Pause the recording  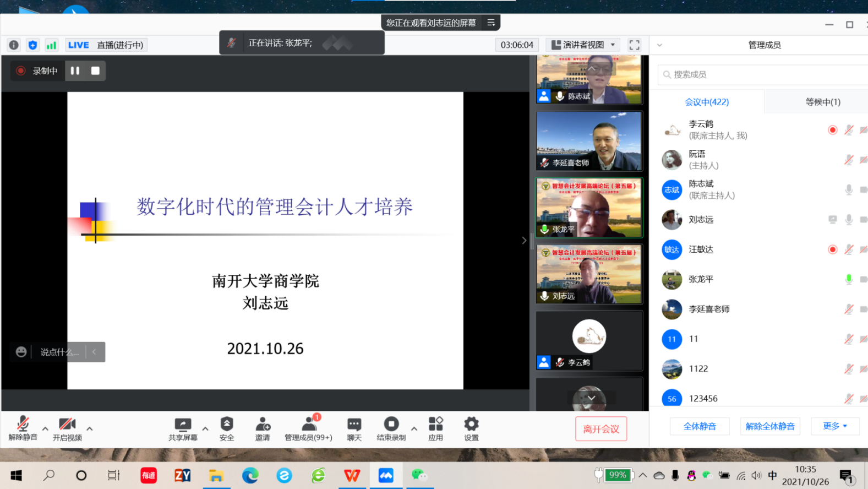(75, 70)
